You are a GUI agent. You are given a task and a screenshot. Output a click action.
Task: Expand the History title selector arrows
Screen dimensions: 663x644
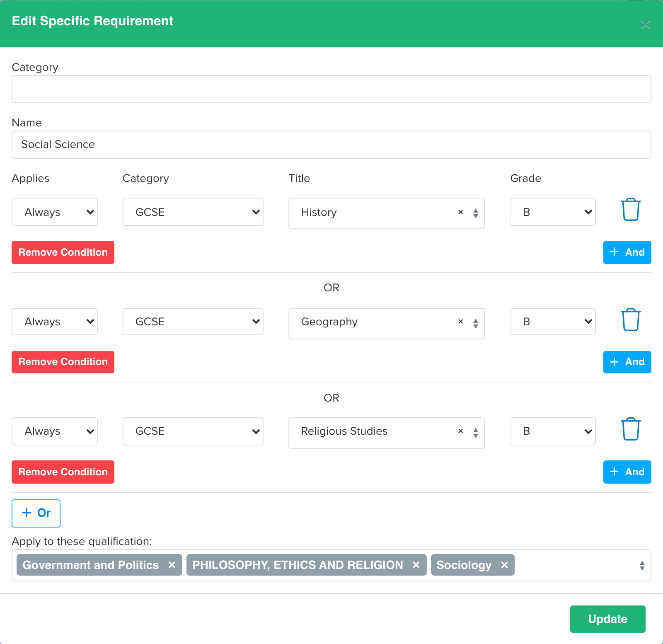tap(476, 213)
